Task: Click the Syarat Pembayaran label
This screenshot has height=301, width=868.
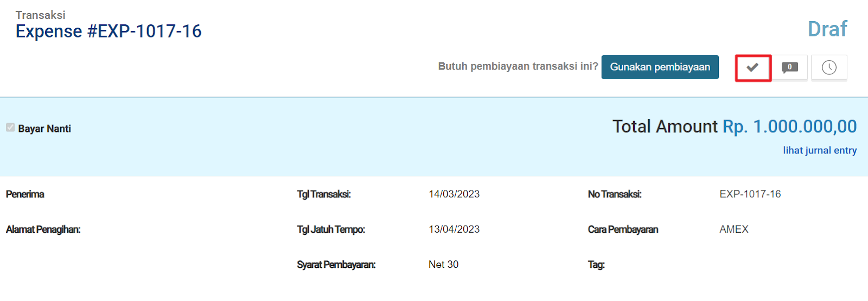Action: [336, 265]
